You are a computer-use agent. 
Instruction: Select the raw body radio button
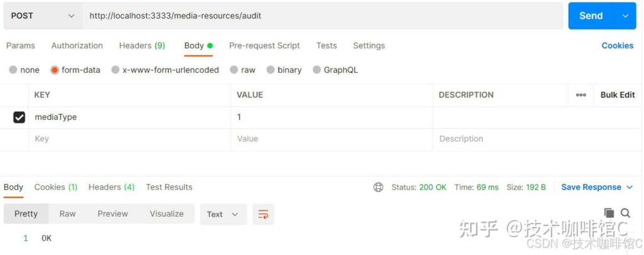234,70
